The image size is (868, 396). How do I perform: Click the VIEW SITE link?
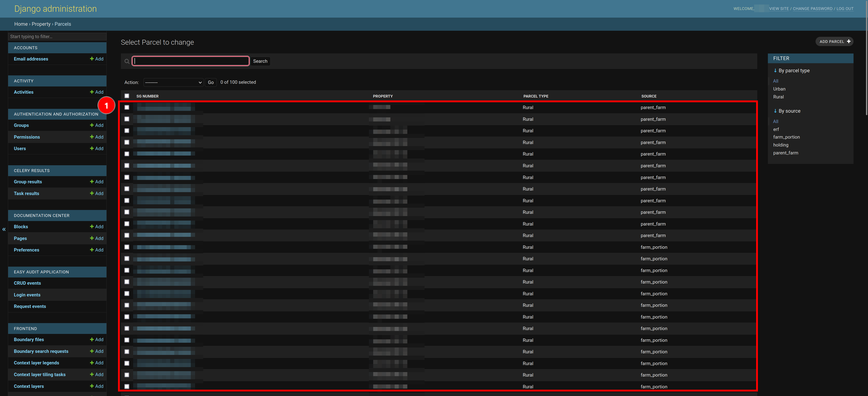[x=779, y=9]
